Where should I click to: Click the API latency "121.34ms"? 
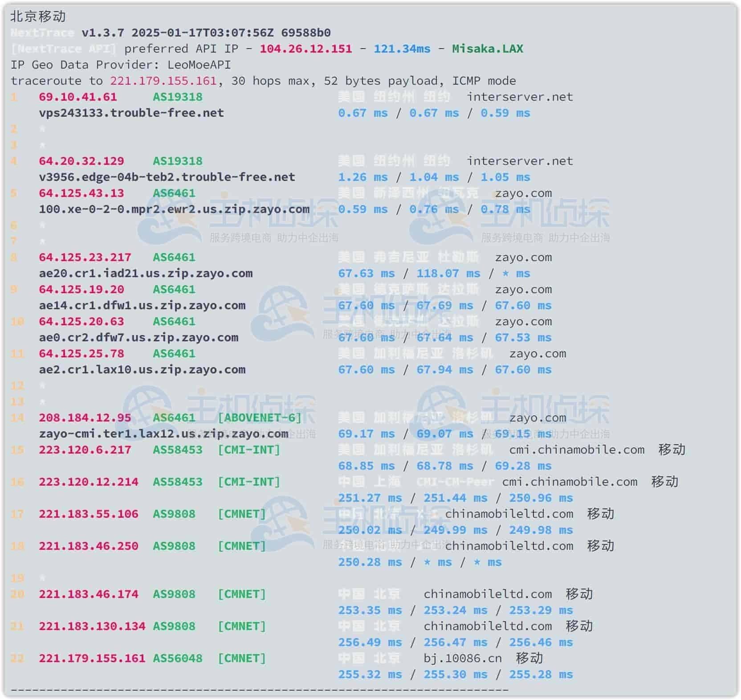click(x=402, y=49)
